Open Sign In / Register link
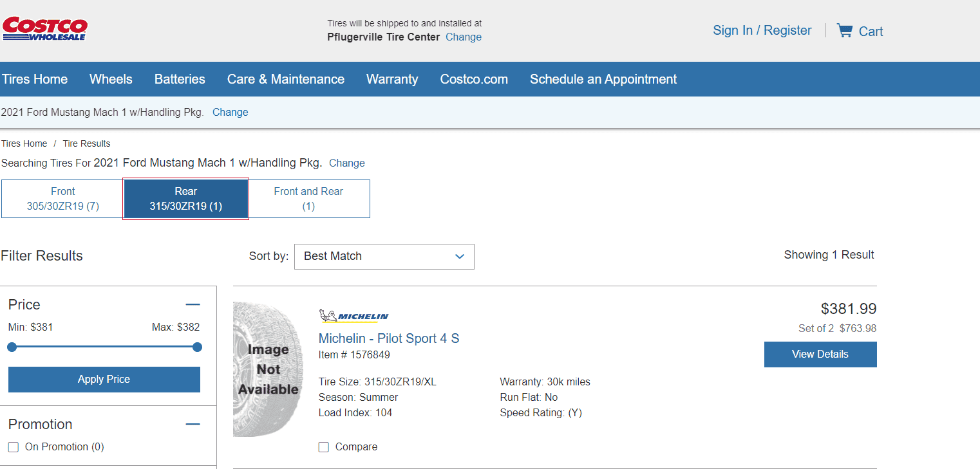 point(762,30)
